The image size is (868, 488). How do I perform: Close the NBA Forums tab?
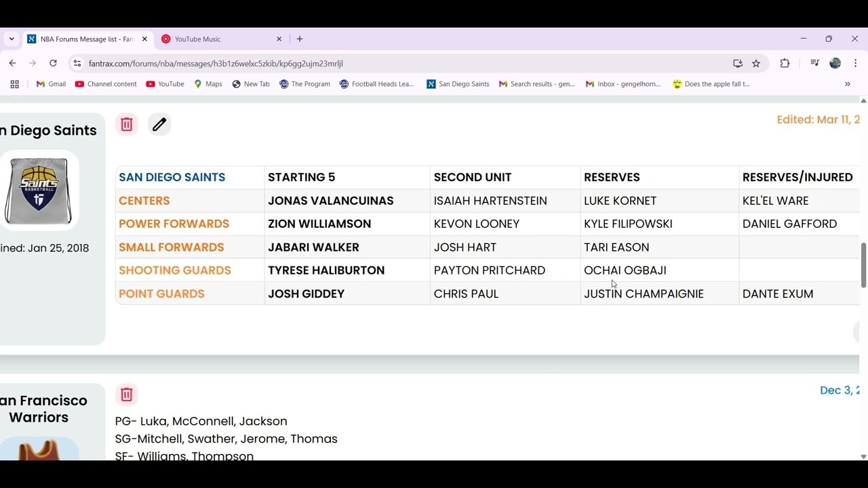pyautogui.click(x=144, y=39)
